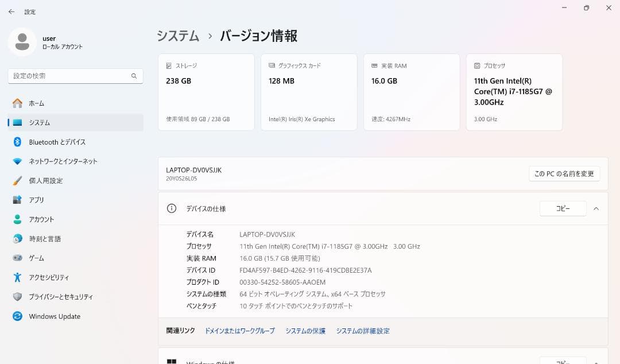Viewport: 620px width, 364px height.
Task: Open アカウント settings
Action: [41, 219]
